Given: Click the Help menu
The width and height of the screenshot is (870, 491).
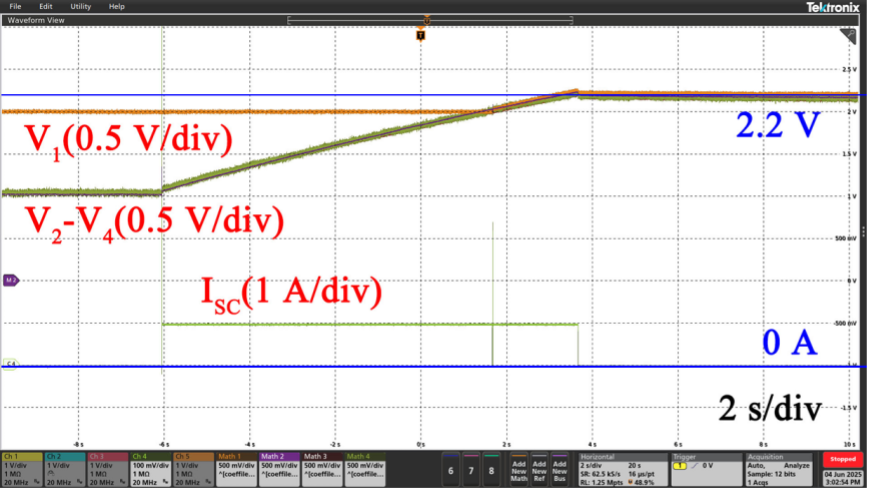Looking at the screenshot, I should [x=117, y=6].
